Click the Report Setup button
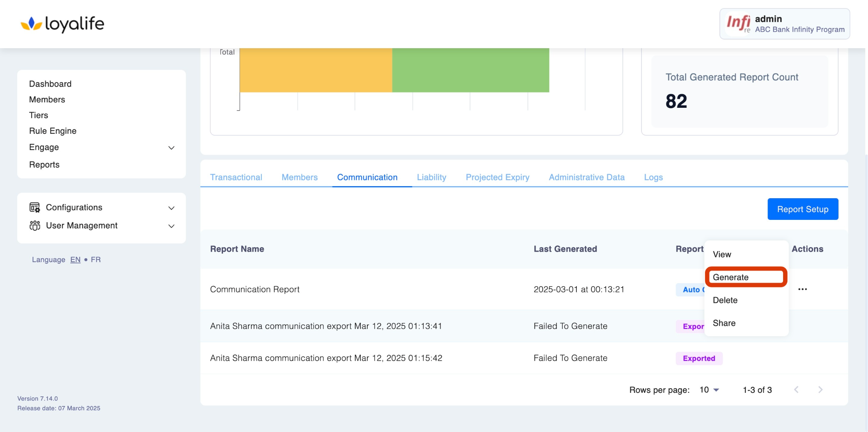Screen dimensions: 868x432 [x=802, y=209]
